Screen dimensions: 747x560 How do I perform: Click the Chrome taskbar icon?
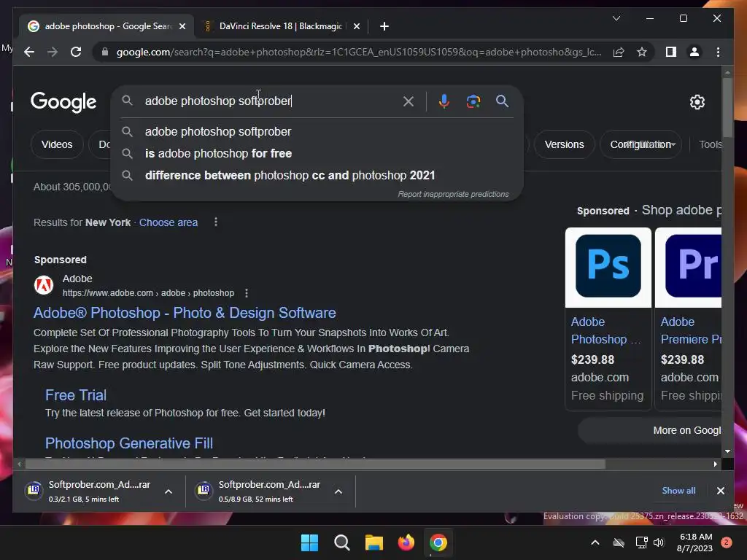[438, 542]
